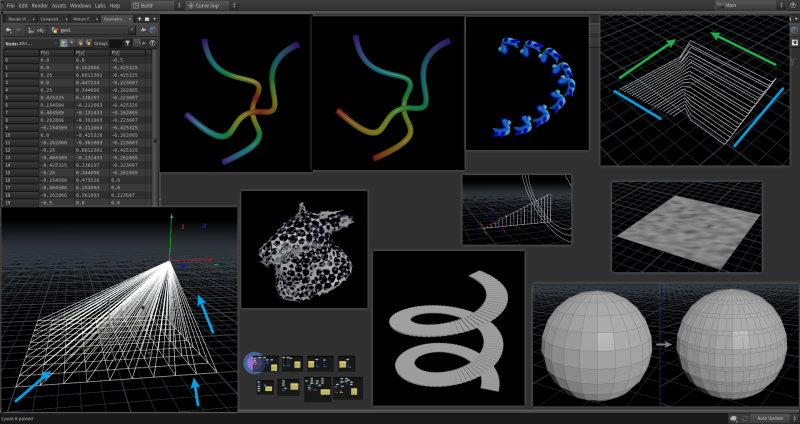Click the spiral staircase ribbon thumbnail
Screen dimensions: 800x424
coord(449,327)
